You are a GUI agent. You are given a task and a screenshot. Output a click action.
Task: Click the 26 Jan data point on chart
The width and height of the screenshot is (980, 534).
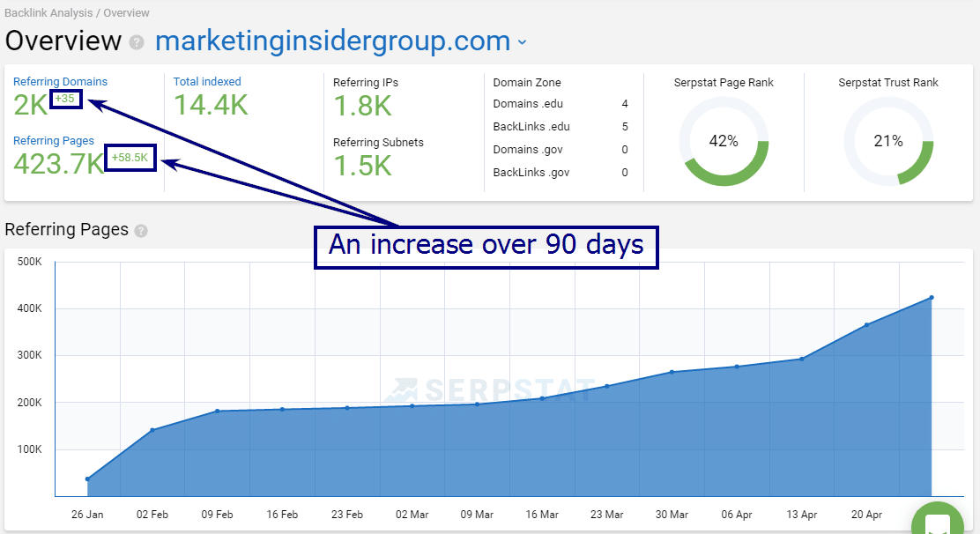click(x=87, y=479)
